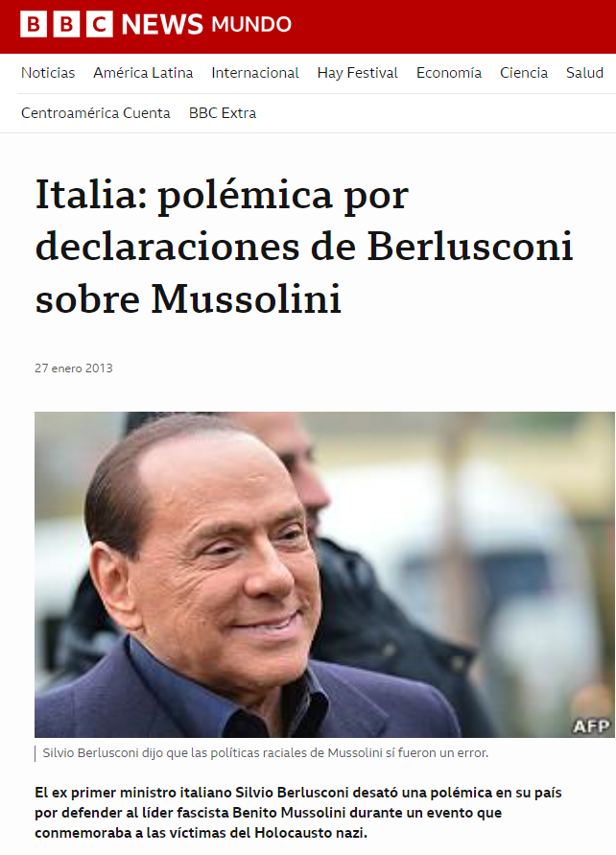Open BBC Extra section
616x855 pixels.
[x=223, y=113]
